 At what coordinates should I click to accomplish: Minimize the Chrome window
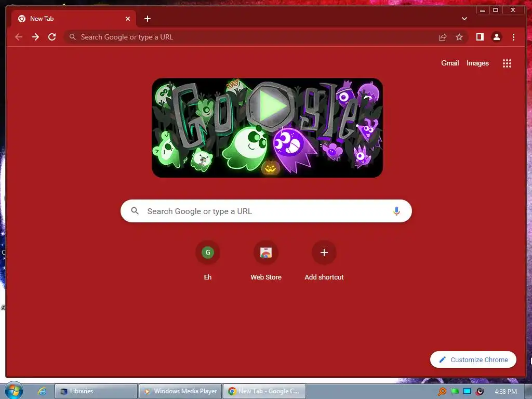pyautogui.click(x=483, y=10)
